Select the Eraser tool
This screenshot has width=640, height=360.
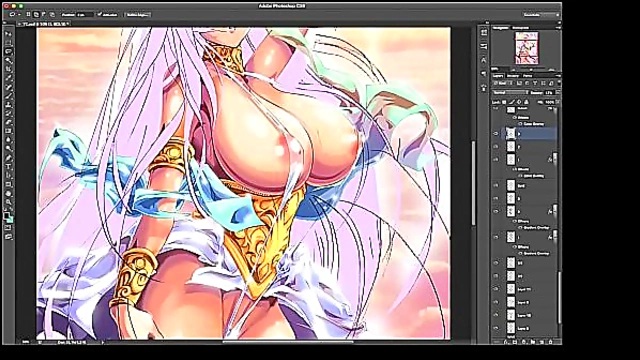[x=8, y=122]
